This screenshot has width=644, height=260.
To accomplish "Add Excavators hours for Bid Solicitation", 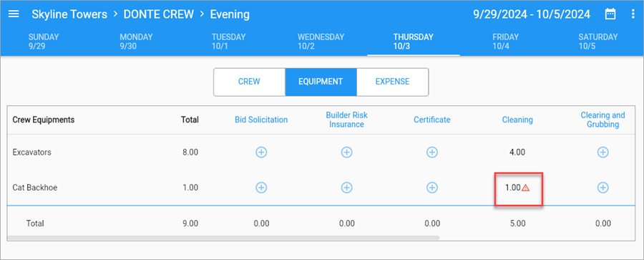I will click(x=261, y=153).
